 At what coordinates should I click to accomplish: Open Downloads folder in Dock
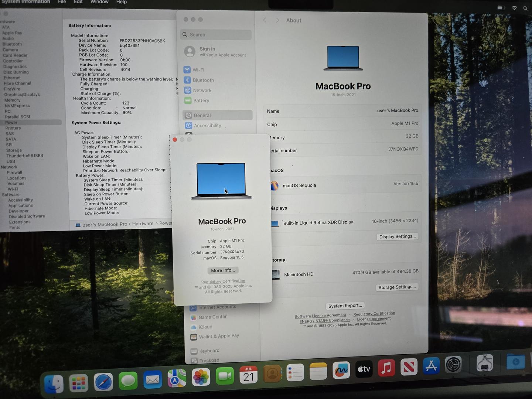[x=516, y=361]
